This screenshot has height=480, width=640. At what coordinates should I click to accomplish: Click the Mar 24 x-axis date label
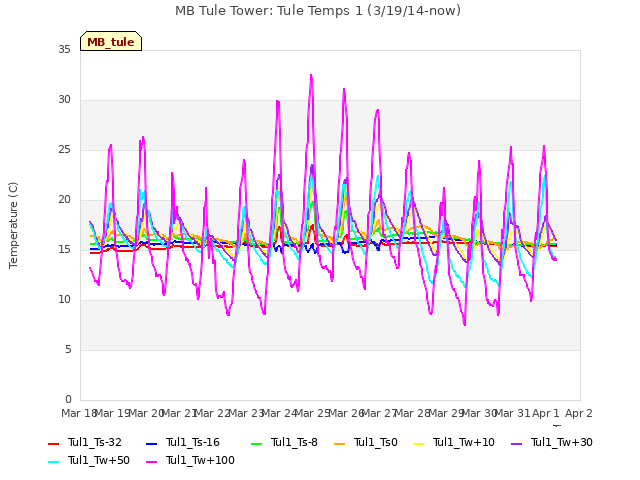[x=279, y=413]
